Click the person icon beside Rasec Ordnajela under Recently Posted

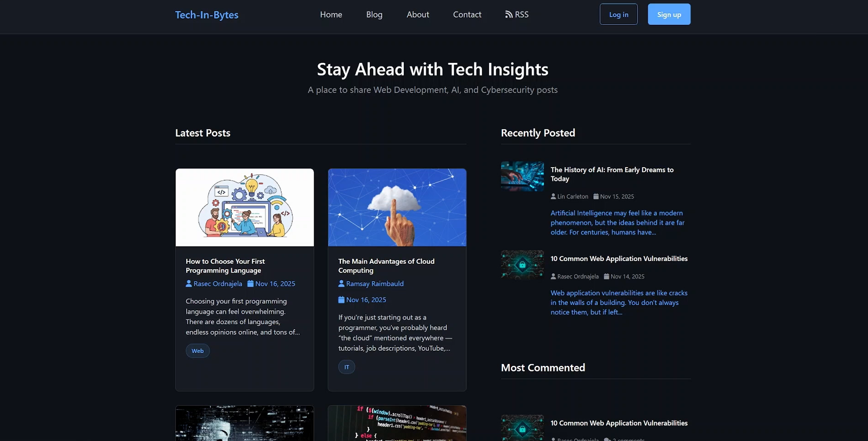click(x=553, y=276)
